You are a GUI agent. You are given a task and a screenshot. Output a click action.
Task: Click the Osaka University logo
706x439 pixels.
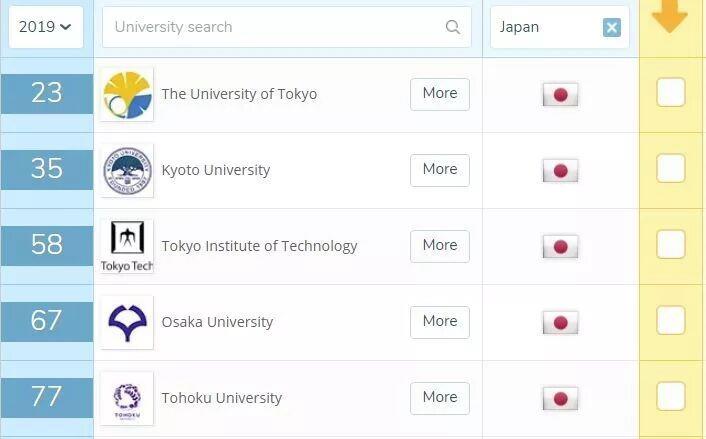(x=127, y=322)
